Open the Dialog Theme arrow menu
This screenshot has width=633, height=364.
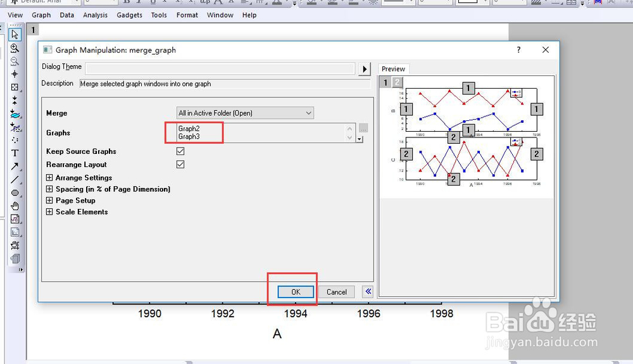point(365,69)
